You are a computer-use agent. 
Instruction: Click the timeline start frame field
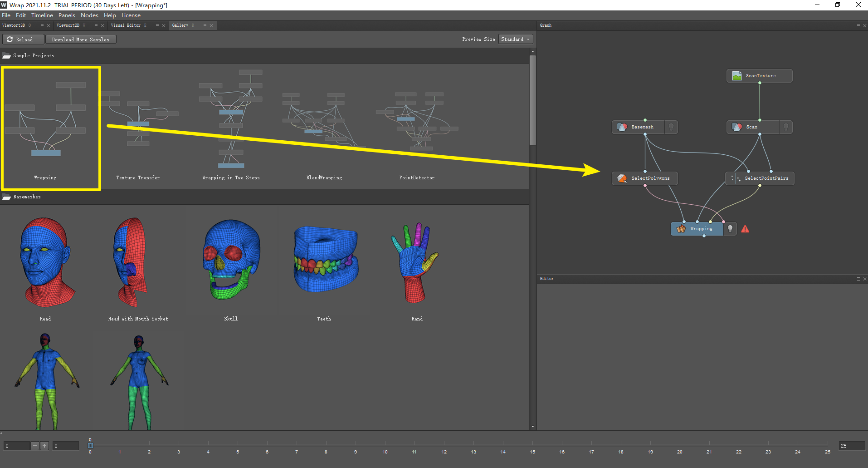click(x=17, y=446)
